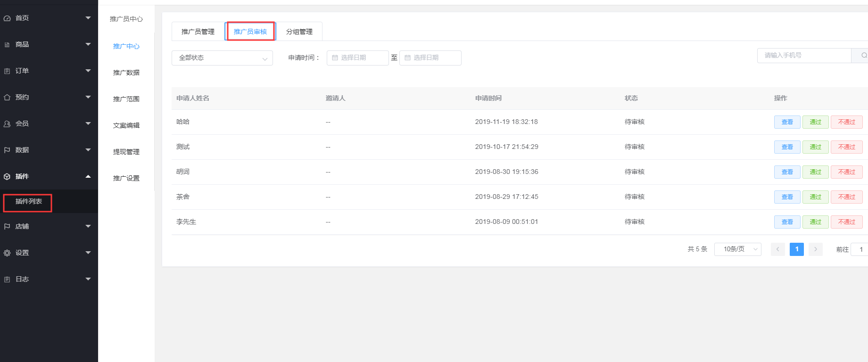Click 查看 for applicant 测试
Viewport: 868px width, 362px height.
787,147
